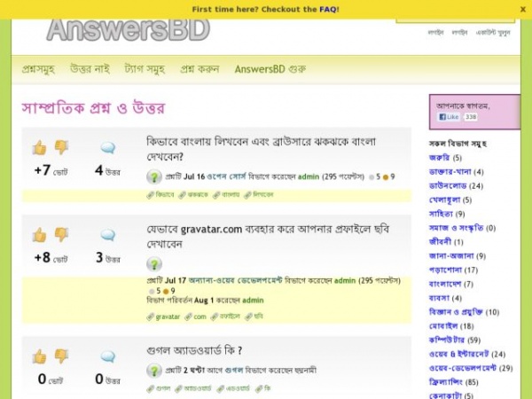This screenshot has height=399, width=532.
Task: Click question-mark avatar on গুগল অ্যাডওয়ার্ড question
Action: pos(154,371)
